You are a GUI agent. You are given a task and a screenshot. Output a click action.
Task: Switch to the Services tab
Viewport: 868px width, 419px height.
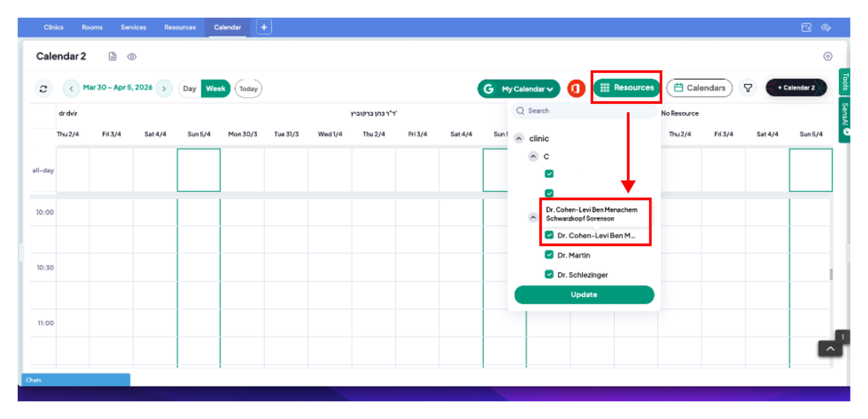point(133,27)
